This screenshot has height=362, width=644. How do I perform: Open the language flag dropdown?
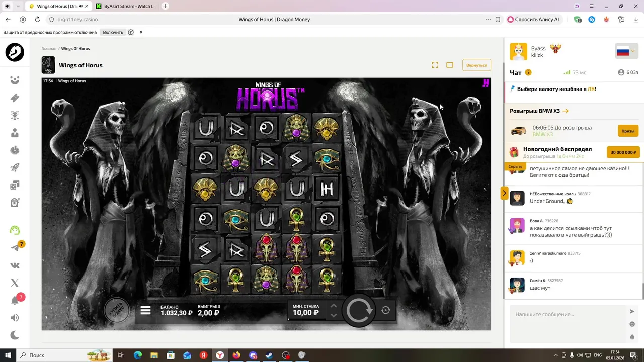click(x=626, y=51)
